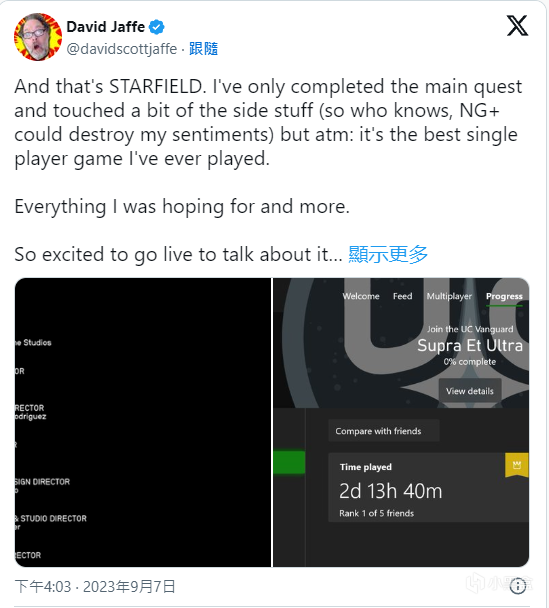
Task: Click the yellow crown badge on Time played
Action: pos(517,465)
